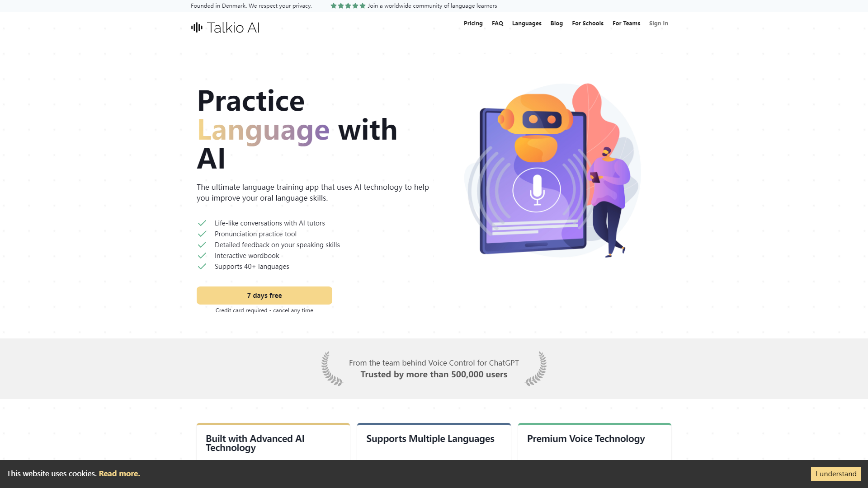Click the 7 days free button
The width and height of the screenshot is (868, 488).
coord(264,295)
